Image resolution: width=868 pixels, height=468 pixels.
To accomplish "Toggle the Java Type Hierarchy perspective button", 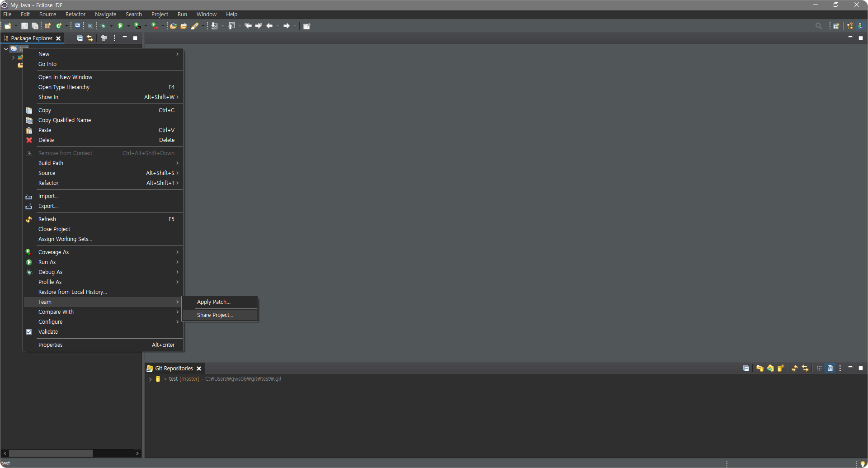I will (x=850, y=26).
